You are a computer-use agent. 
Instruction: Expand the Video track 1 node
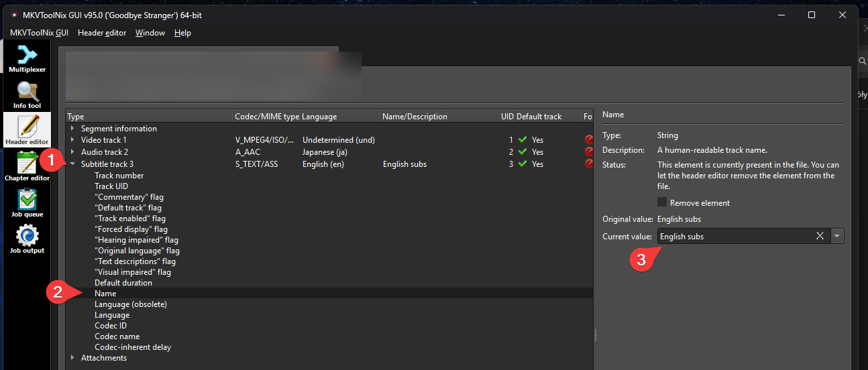tap(72, 140)
